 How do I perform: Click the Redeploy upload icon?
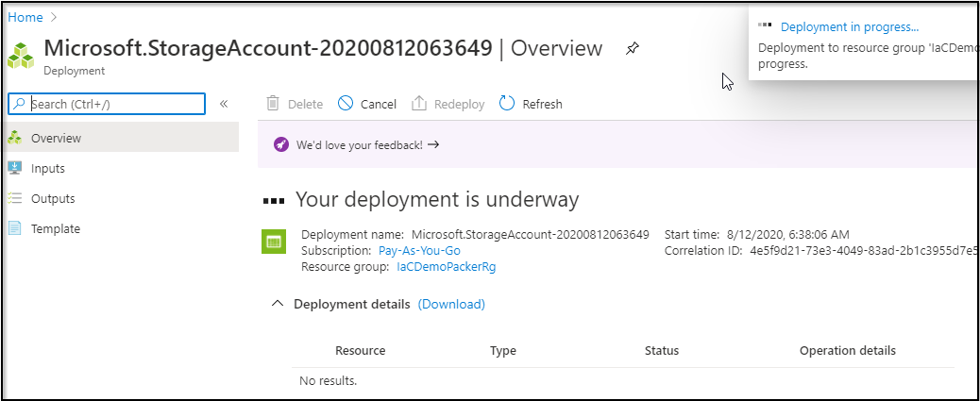click(x=419, y=104)
